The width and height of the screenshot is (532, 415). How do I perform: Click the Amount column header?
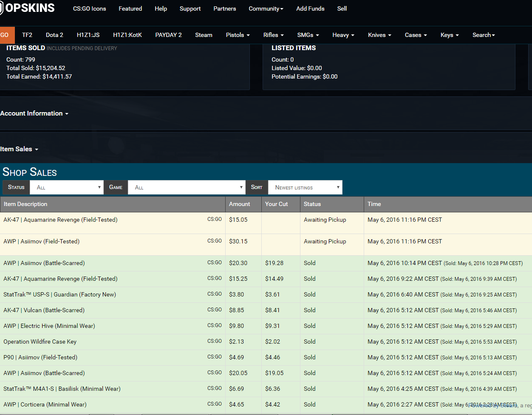click(x=243, y=204)
